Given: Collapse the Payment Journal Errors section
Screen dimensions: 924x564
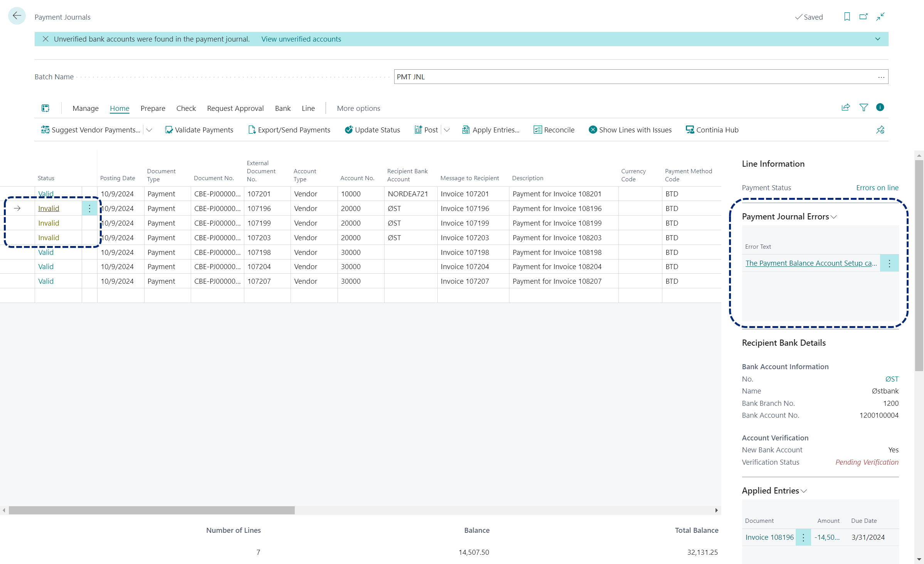Looking at the screenshot, I should (833, 217).
